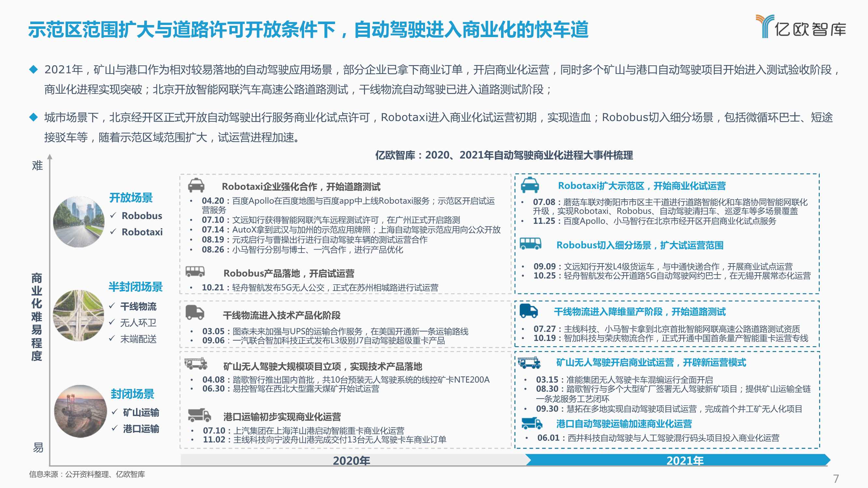Click the mining site circular thumbnail
The width and height of the screenshot is (868, 488).
(80, 411)
